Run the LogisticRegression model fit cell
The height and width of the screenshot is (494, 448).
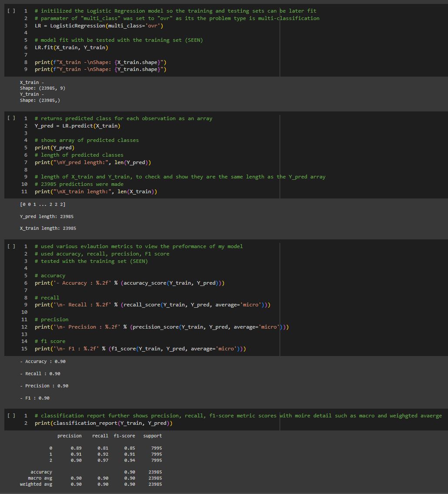(11, 11)
